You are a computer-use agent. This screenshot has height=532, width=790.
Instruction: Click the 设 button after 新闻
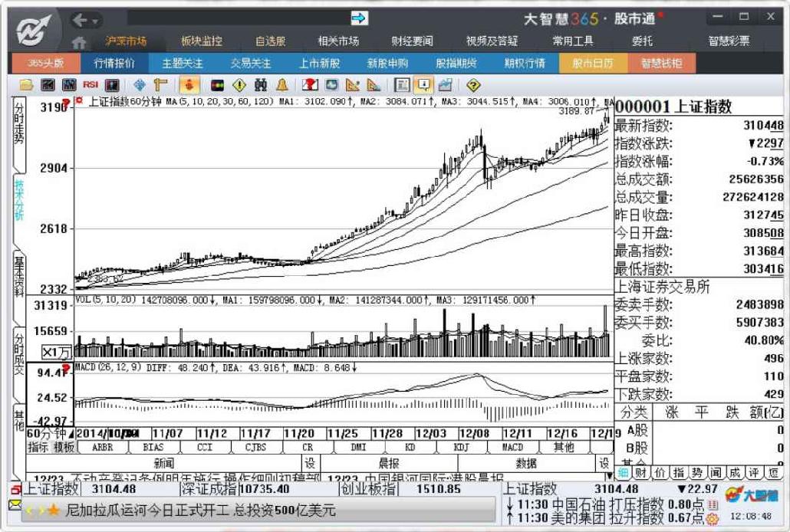[311, 463]
